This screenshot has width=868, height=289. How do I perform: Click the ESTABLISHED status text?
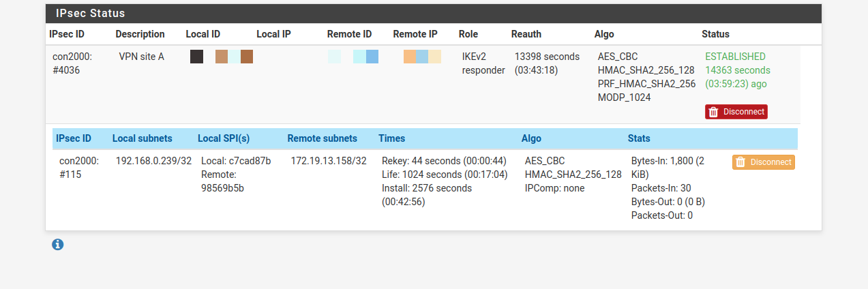point(735,57)
